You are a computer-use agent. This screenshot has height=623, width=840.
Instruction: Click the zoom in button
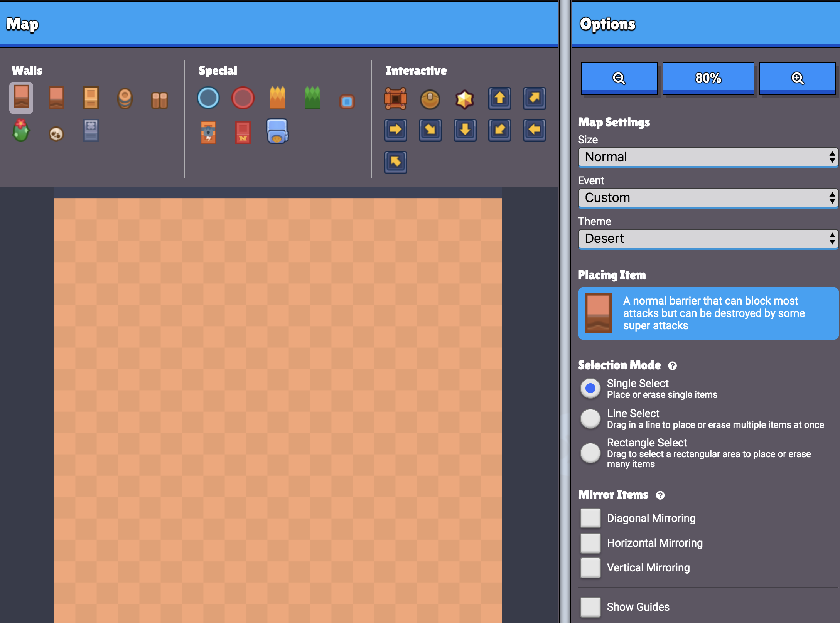tap(797, 78)
